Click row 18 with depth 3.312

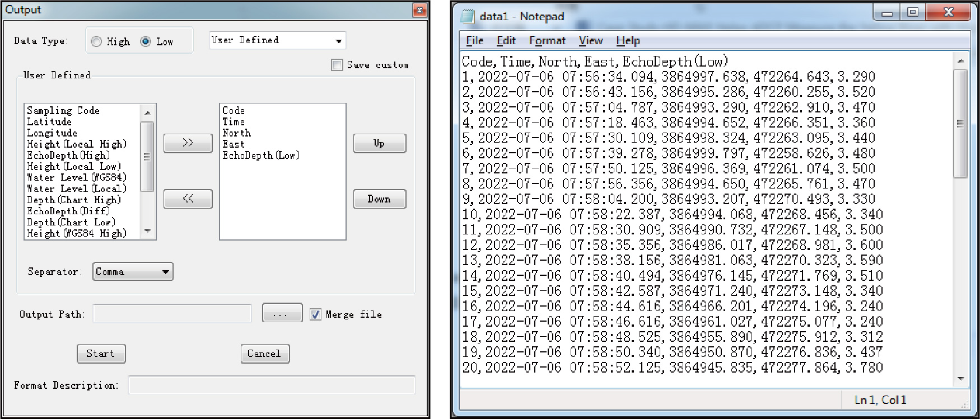click(x=672, y=337)
